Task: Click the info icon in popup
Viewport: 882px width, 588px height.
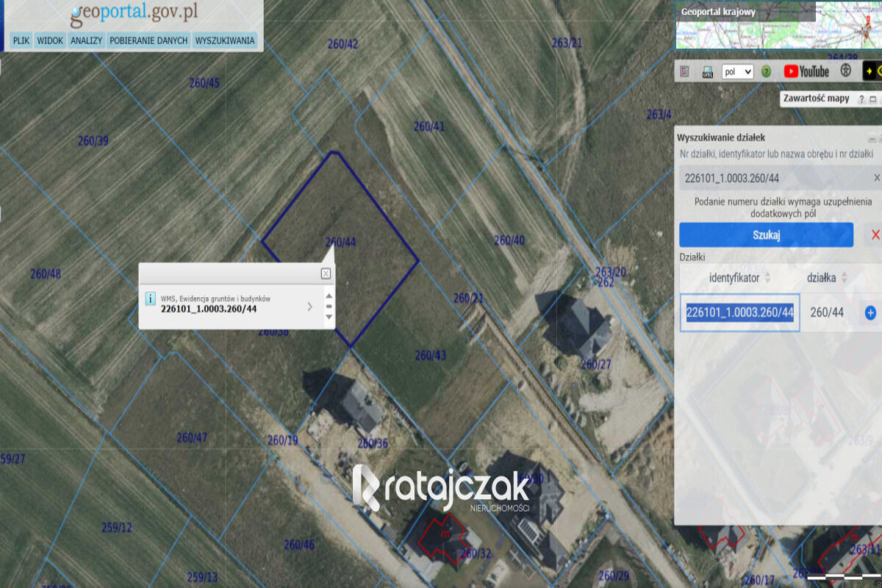Action: coord(151,298)
